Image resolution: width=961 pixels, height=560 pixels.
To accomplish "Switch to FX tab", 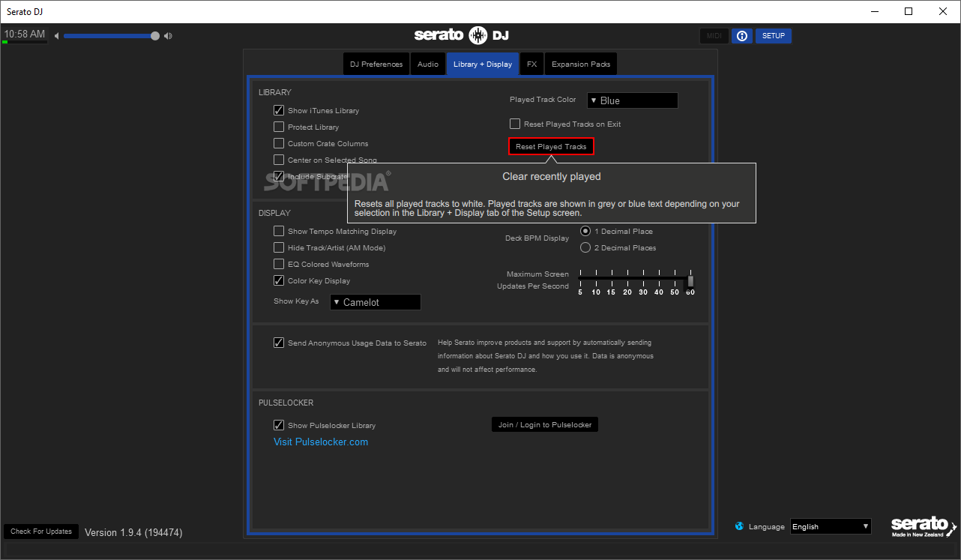I will tap(531, 64).
